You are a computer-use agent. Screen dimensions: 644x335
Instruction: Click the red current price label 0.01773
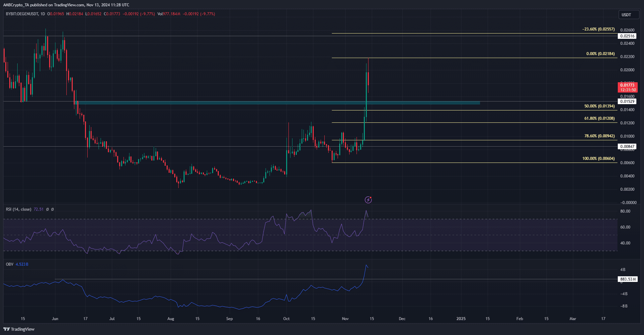pos(627,87)
